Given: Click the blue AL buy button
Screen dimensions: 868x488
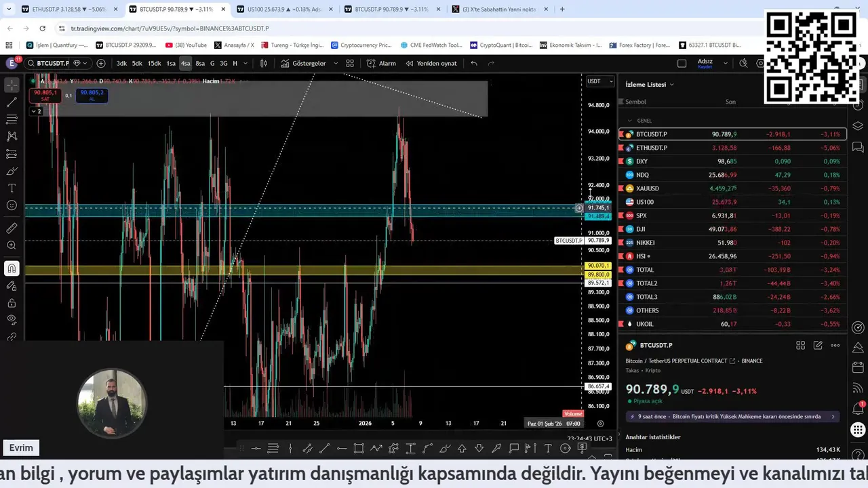Looking at the screenshot, I should coord(92,96).
